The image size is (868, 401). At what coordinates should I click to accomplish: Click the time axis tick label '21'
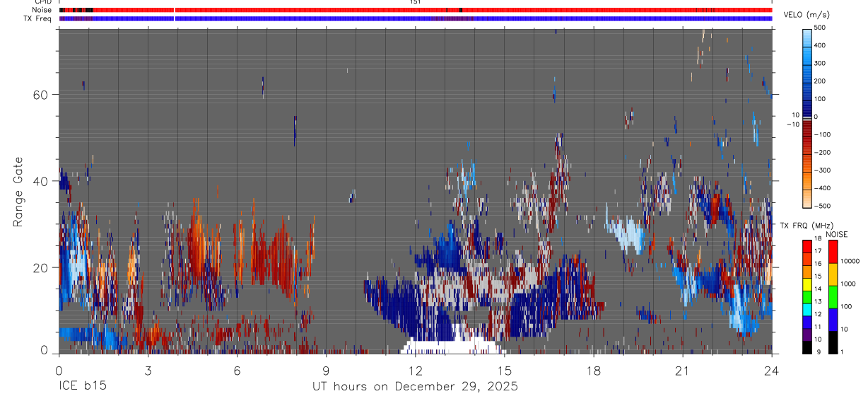tap(682, 371)
